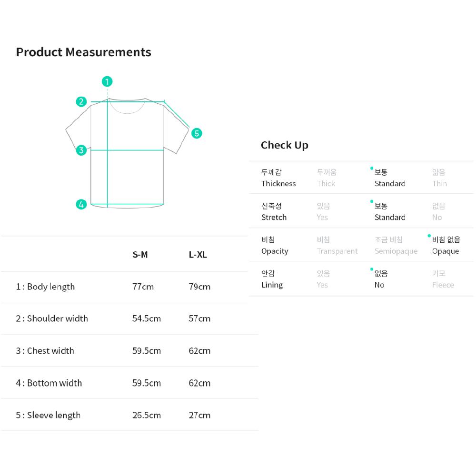
Task: Click the 62cm chest width L-XL value
Action: [x=199, y=351]
